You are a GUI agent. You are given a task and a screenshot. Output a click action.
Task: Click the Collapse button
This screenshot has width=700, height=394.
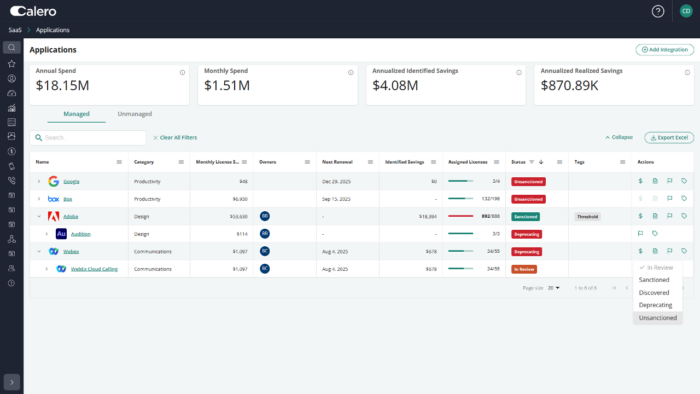[x=619, y=137]
